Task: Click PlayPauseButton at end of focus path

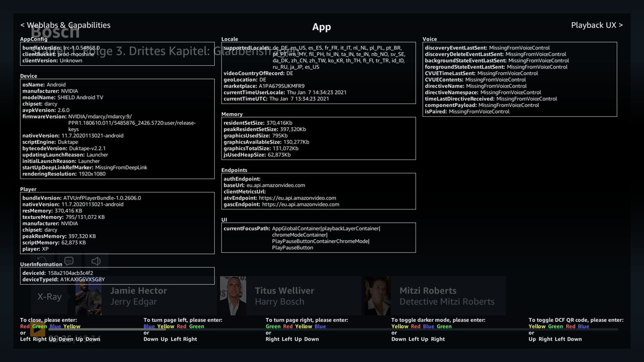Action: pos(292,248)
